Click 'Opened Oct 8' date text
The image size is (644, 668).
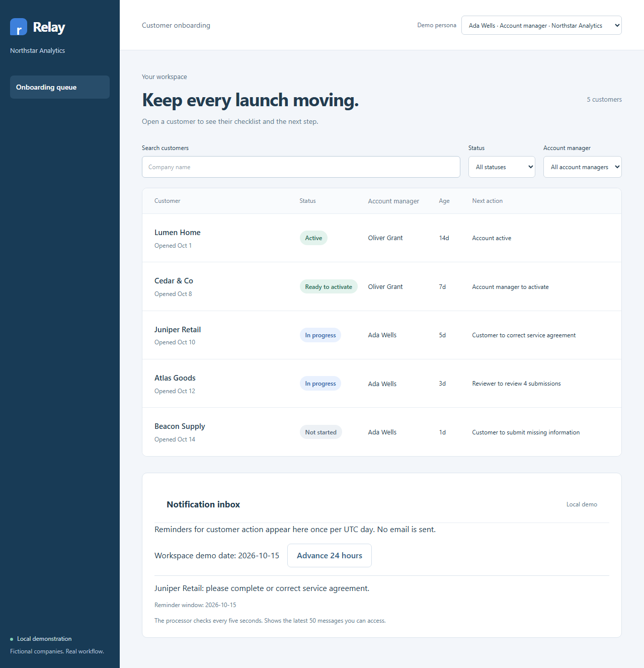[x=173, y=294]
